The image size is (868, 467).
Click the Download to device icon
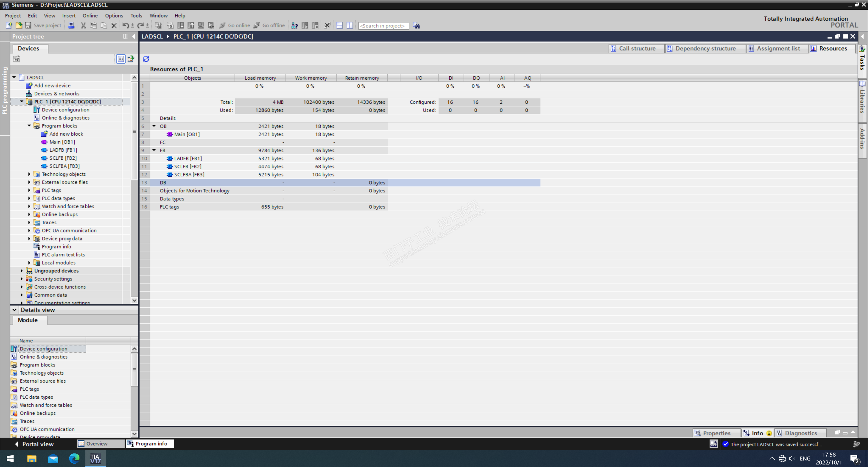click(x=181, y=26)
